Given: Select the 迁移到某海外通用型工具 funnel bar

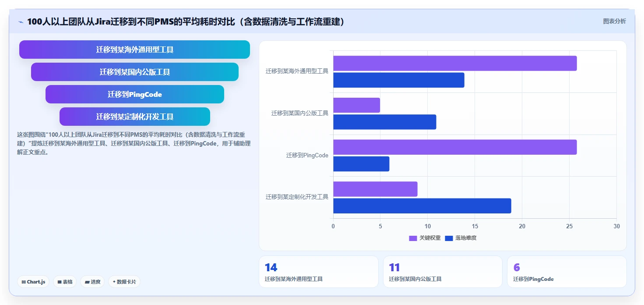Looking at the screenshot, I should pyautogui.click(x=134, y=50).
